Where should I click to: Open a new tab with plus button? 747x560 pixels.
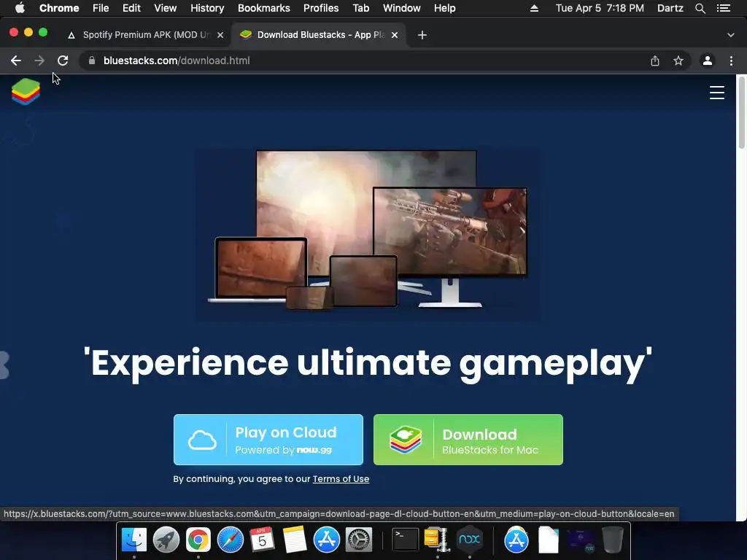click(422, 35)
